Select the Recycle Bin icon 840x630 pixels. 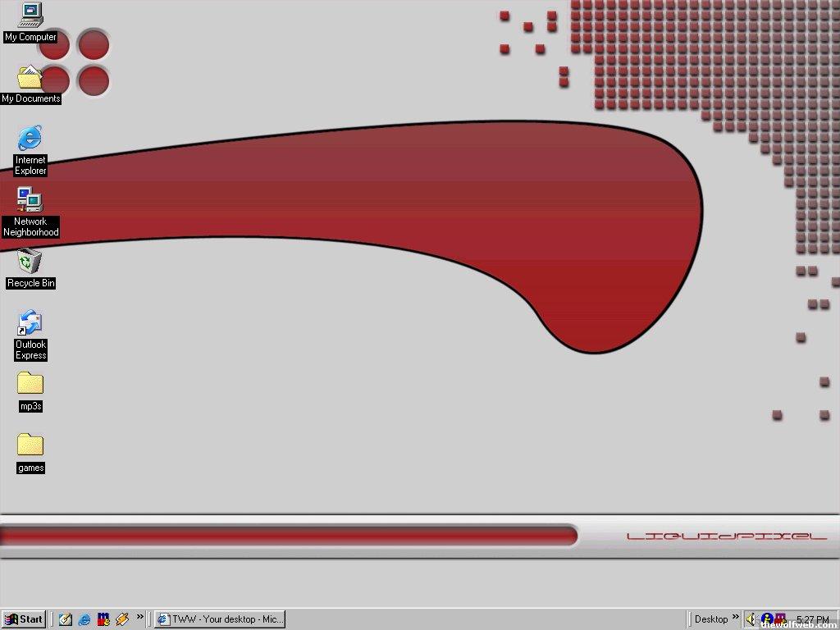pos(30,262)
